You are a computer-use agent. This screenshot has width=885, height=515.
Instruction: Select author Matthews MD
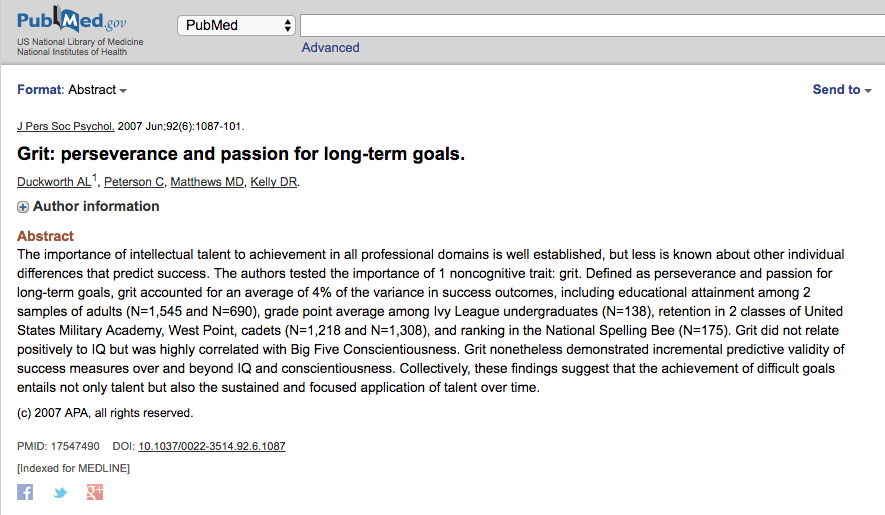[207, 182]
